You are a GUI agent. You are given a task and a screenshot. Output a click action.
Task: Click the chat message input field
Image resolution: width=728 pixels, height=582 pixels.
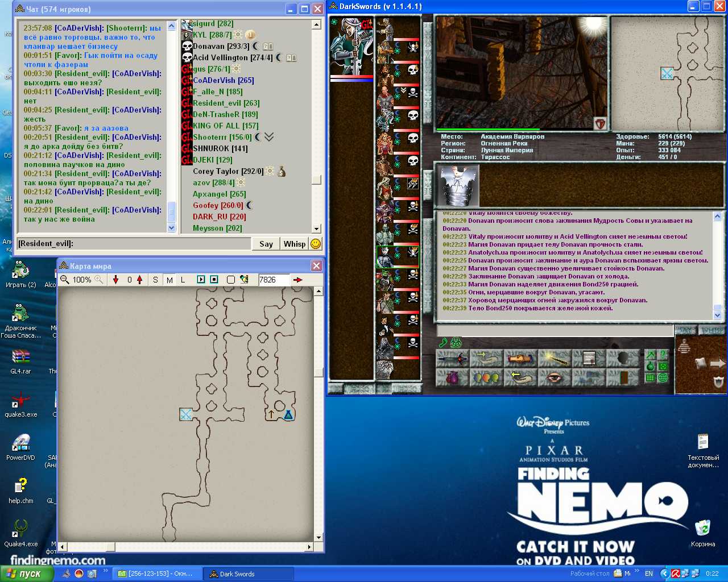(x=134, y=244)
